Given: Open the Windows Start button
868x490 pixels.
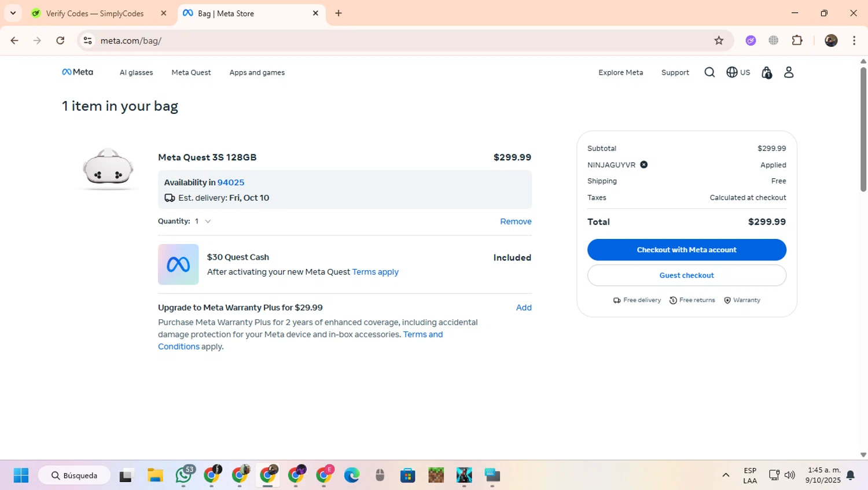Looking at the screenshot, I should (21, 476).
